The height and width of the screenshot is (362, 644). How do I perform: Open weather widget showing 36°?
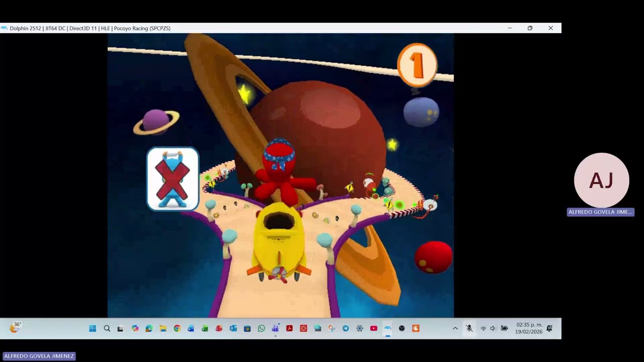point(15,328)
